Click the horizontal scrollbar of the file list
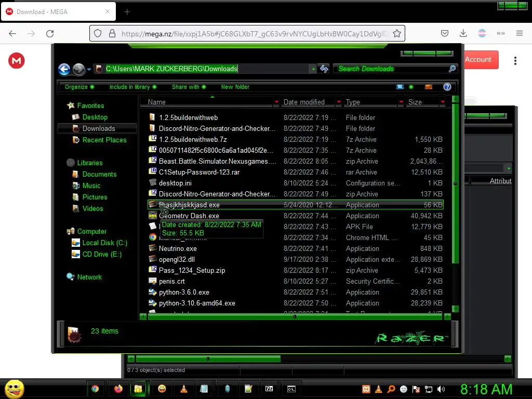 (x=295, y=316)
